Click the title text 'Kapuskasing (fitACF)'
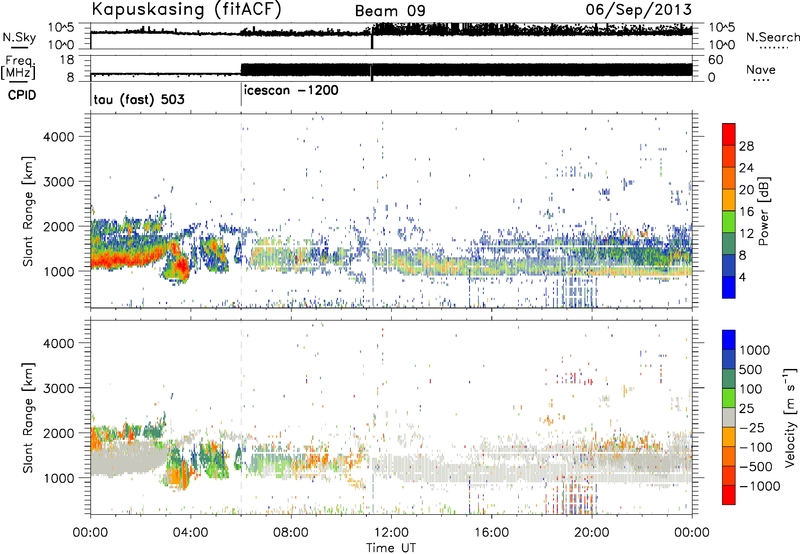This screenshot has height=554, width=800. tap(186, 10)
